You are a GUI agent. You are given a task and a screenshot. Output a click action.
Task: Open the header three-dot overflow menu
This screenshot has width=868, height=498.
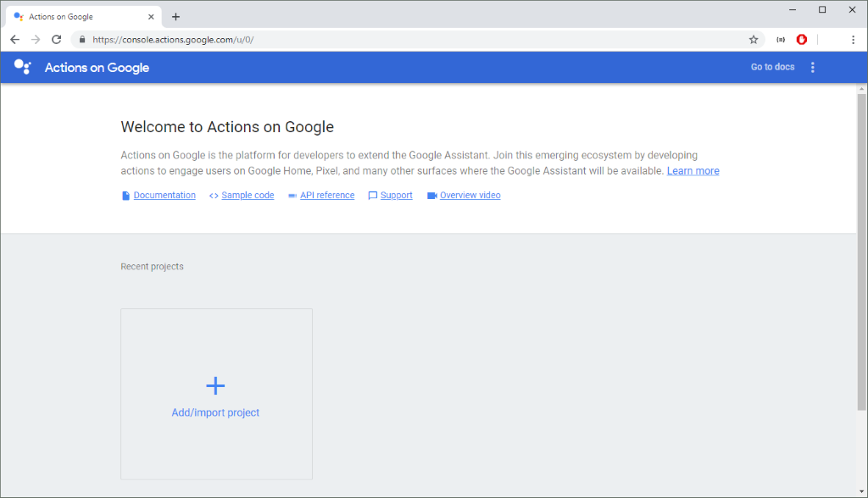point(813,67)
